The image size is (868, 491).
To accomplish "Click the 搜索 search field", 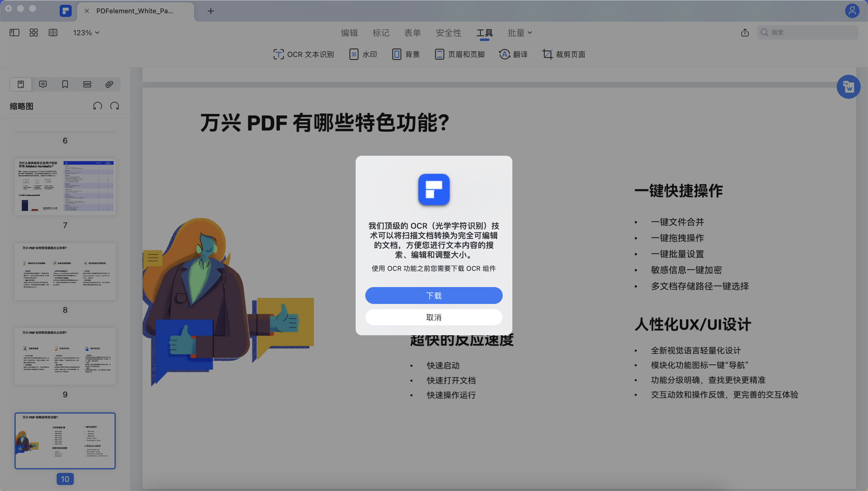I will 807,32.
